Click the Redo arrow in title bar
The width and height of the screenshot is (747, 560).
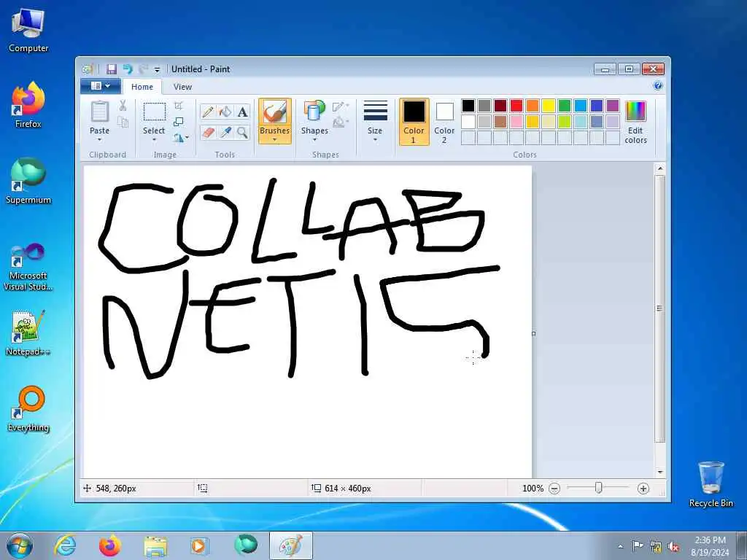143,69
